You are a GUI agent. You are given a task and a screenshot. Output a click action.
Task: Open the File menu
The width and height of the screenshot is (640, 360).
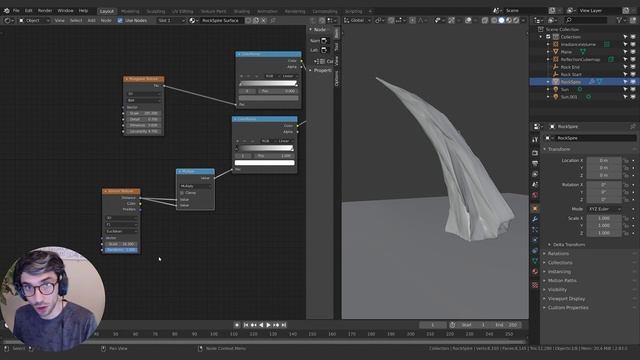pos(16,11)
